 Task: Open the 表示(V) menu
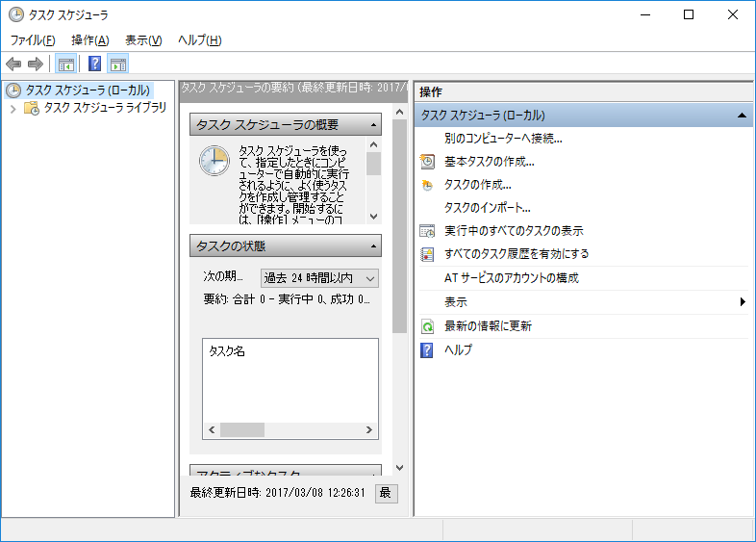(x=143, y=40)
